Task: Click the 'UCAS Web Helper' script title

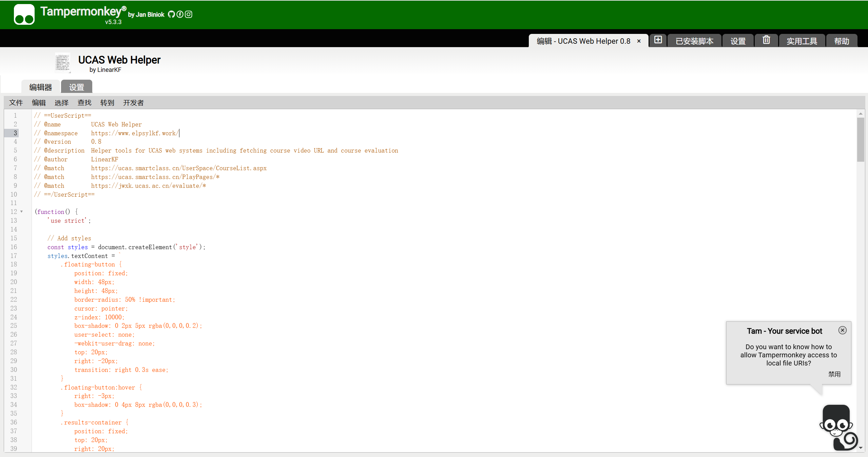Action: [x=119, y=60]
